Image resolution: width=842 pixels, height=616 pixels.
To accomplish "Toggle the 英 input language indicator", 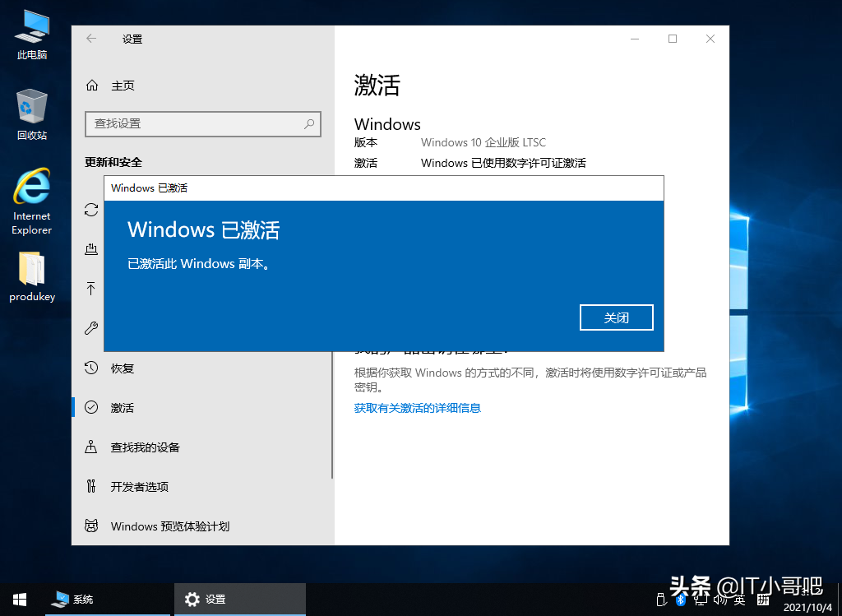I will [x=740, y=600].
